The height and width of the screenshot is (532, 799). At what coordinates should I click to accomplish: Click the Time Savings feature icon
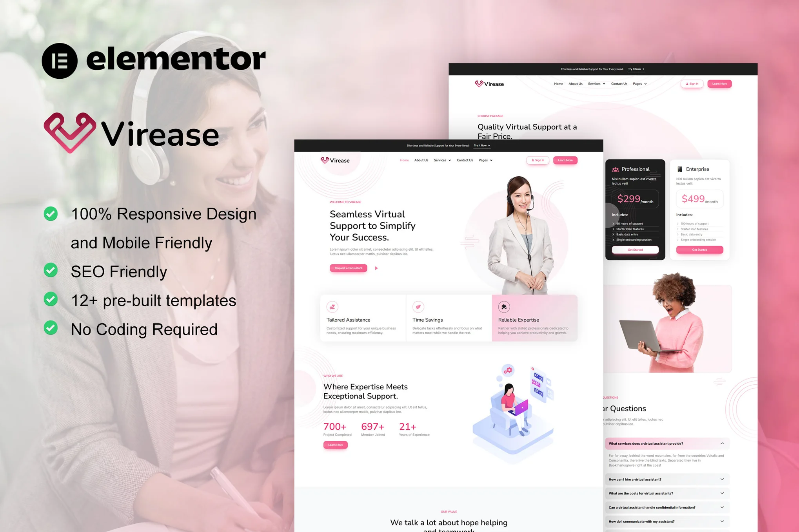418,305
